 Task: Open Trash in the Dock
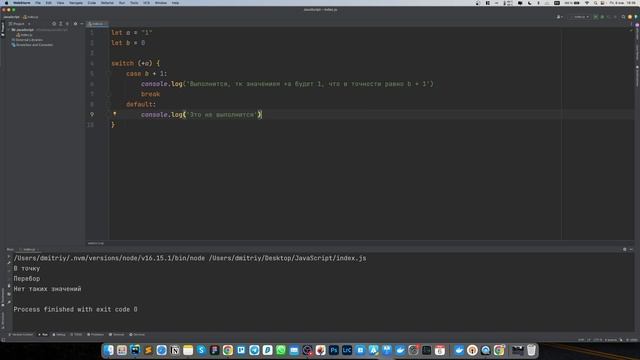tap(531, 350)
